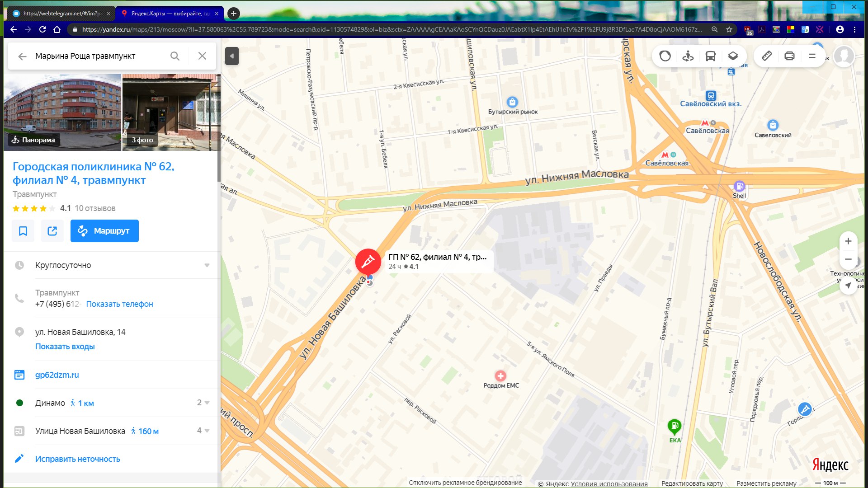Click Shell station marker
Screen dimensions: 868x488
(x=739, y=186)
